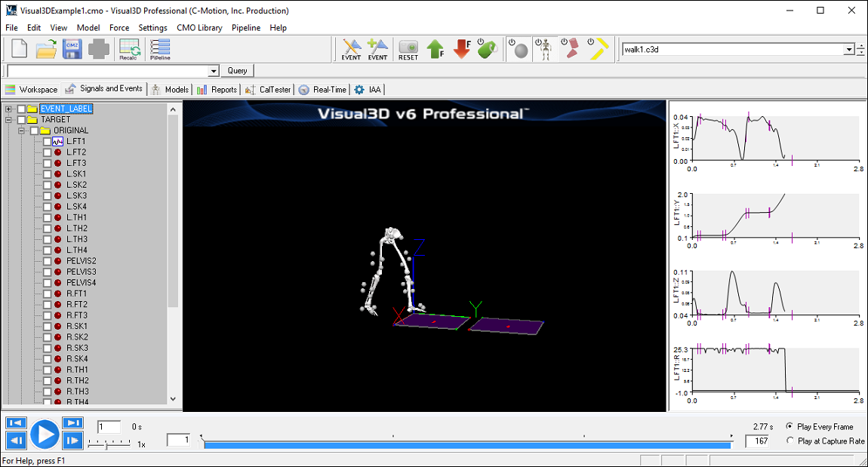The width and height of the screenshot is (868, 467).
Task: Go to the last frame
Action: (72, 422)
